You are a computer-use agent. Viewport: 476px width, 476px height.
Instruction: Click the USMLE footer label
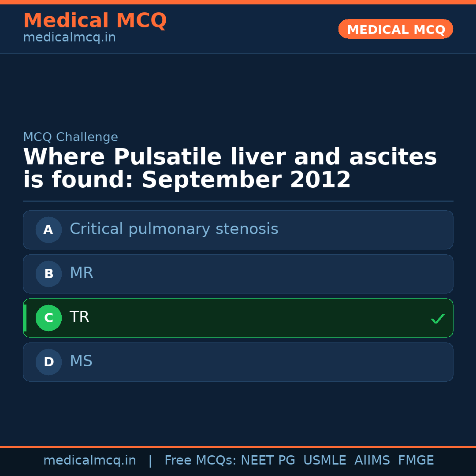324,461
